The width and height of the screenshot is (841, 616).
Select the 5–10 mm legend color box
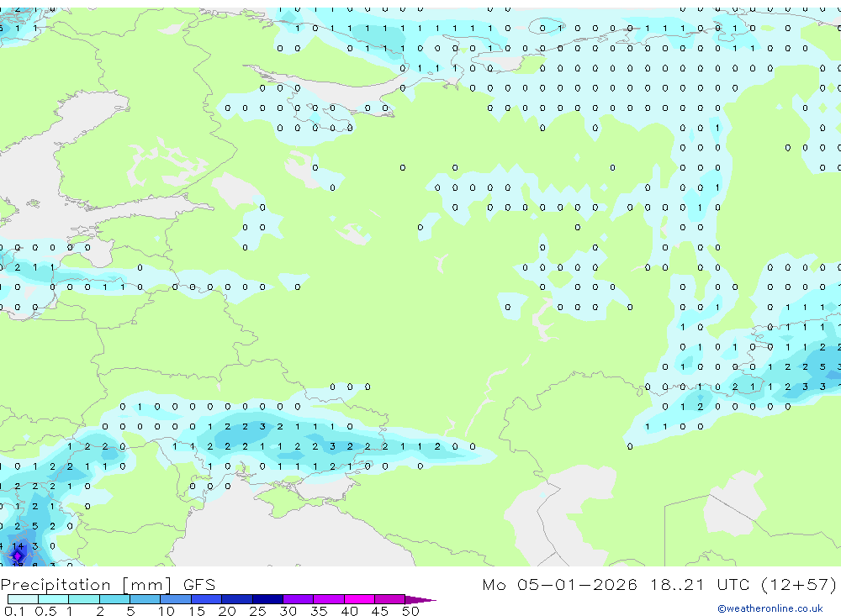coord(145,599)
